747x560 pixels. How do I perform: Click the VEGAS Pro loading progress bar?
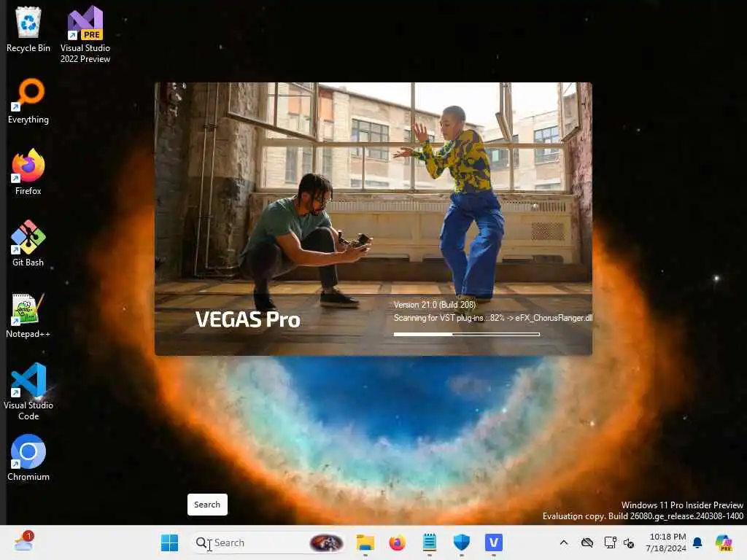tap(466, 334)
